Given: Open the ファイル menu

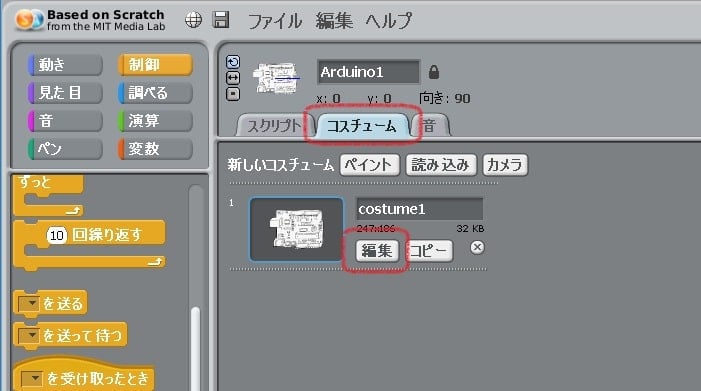Looking at the screenshot, I should pos(274,21).
